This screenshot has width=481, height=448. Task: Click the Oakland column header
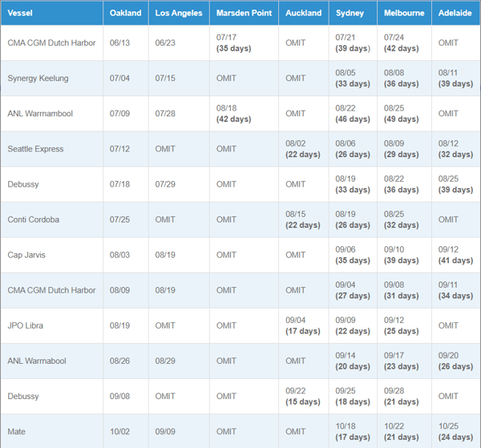click(125, 13)
